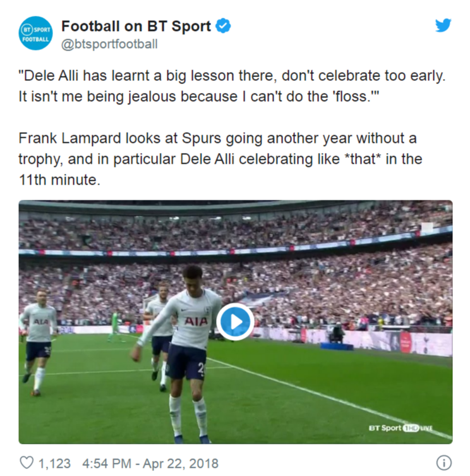The image size is (470, 476).
Task: Visit the @btsportfootball handle
Action: click(109, 44)
